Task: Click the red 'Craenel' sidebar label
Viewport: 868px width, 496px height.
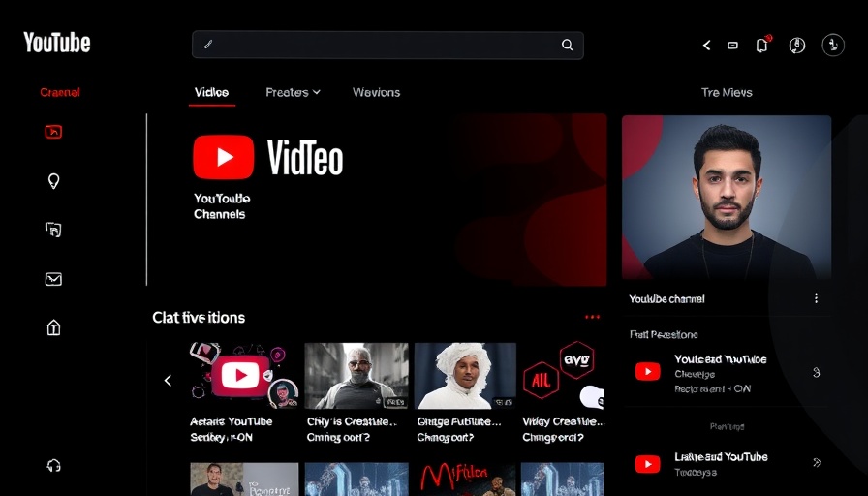Action: pos(60,92)
